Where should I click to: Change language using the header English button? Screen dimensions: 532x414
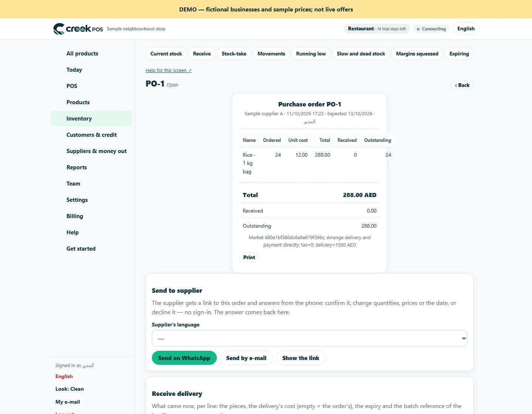coord(466,29)
